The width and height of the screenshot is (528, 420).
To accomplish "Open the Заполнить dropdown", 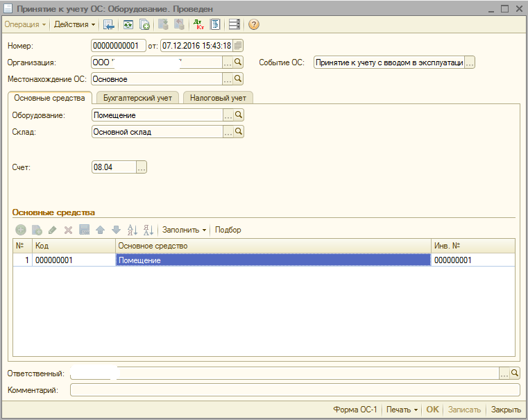I will tap(185, 230).
